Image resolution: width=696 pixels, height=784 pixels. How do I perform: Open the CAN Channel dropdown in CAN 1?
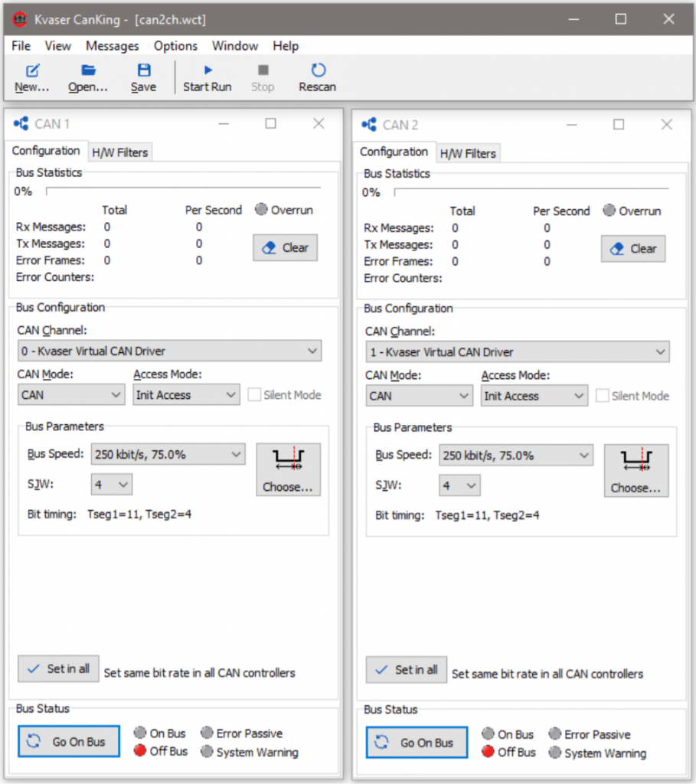pyautogui.click(x=169, y=351)
